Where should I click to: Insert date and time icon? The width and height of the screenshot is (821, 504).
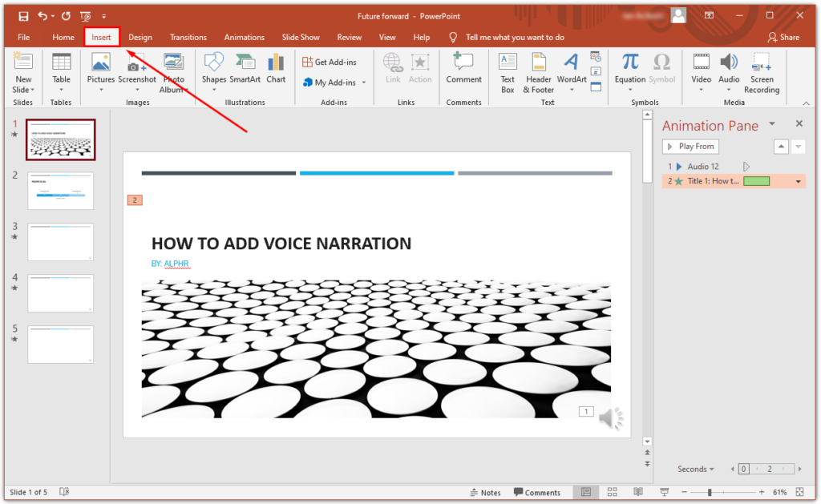click(x=596, y=57)
